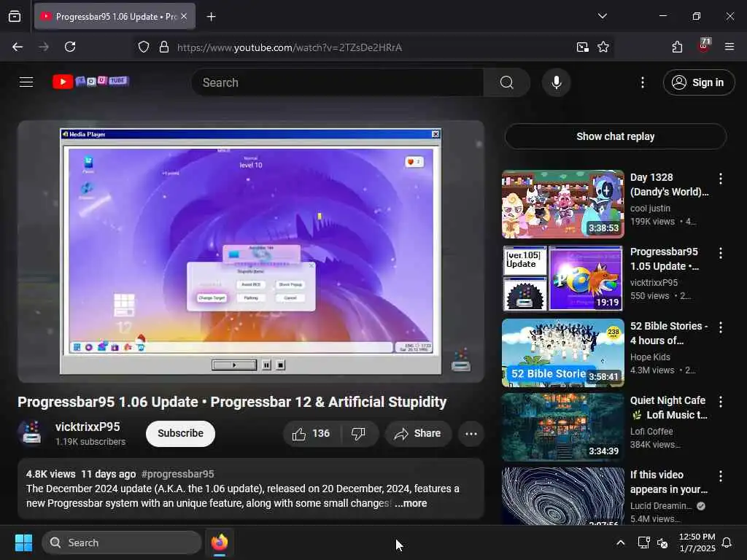Open the 'Quiet Night Cafe' video title

(x=669, y=408)
